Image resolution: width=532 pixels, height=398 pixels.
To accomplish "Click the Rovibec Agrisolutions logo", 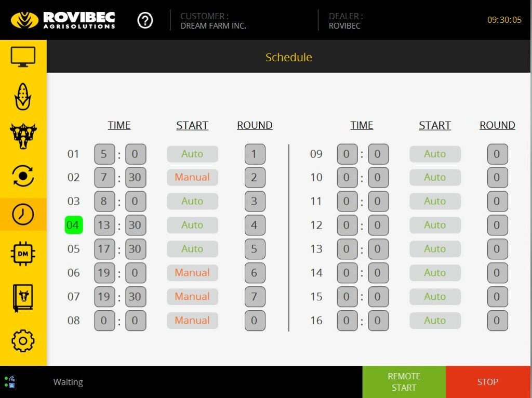I will pos(63,20).
